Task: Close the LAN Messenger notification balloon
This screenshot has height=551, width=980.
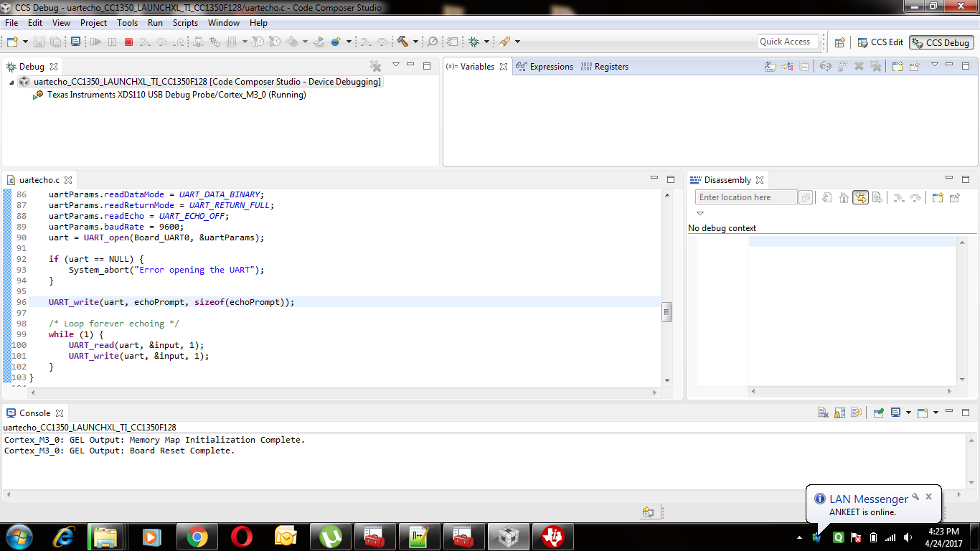Action: click(x=928, y=496)
